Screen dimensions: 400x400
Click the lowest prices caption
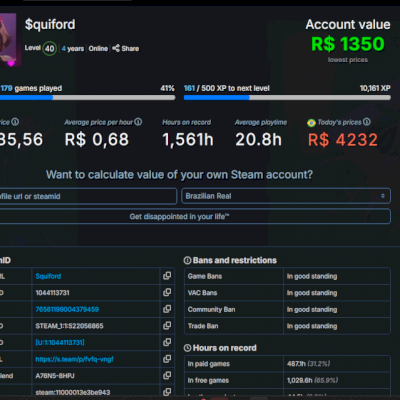(348, 60)
